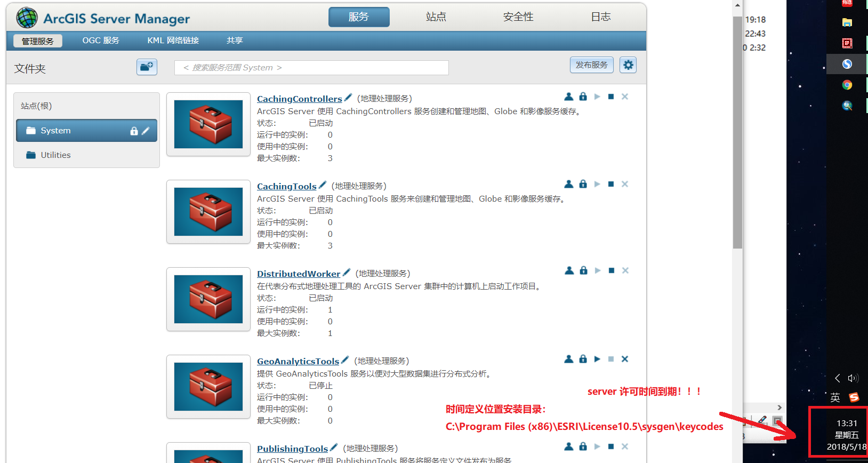The height and width of the screenshot is (463, 868).
Task: Click the volume speaker tray icon
Action: coord(853,378)
